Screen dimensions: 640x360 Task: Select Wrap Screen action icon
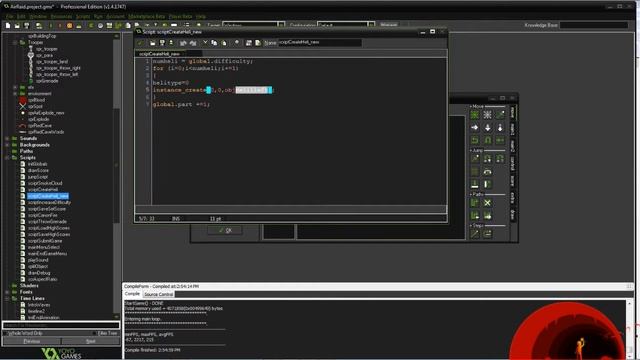[x=487, y=172]
